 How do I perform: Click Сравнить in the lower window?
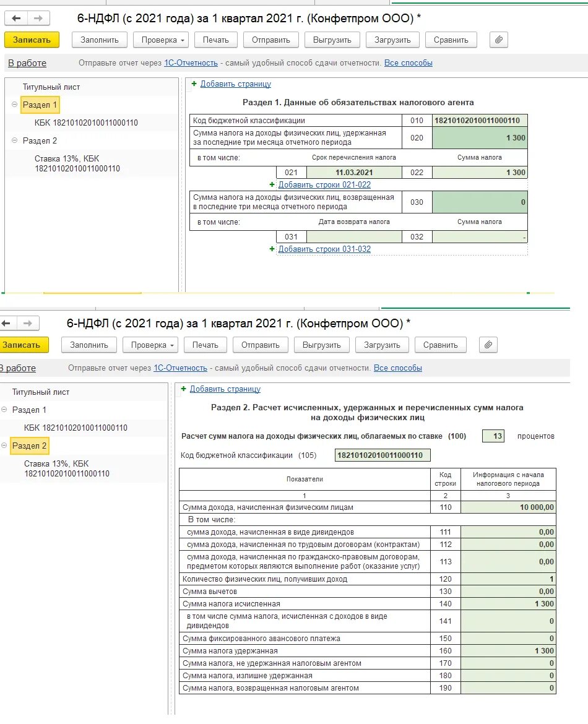pyautogui.click(x=440, y=345)
